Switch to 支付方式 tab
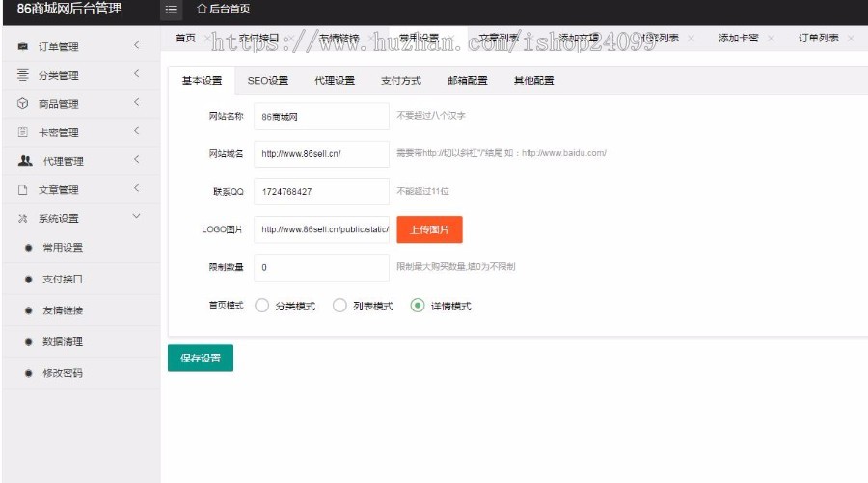 click(401, 80)
